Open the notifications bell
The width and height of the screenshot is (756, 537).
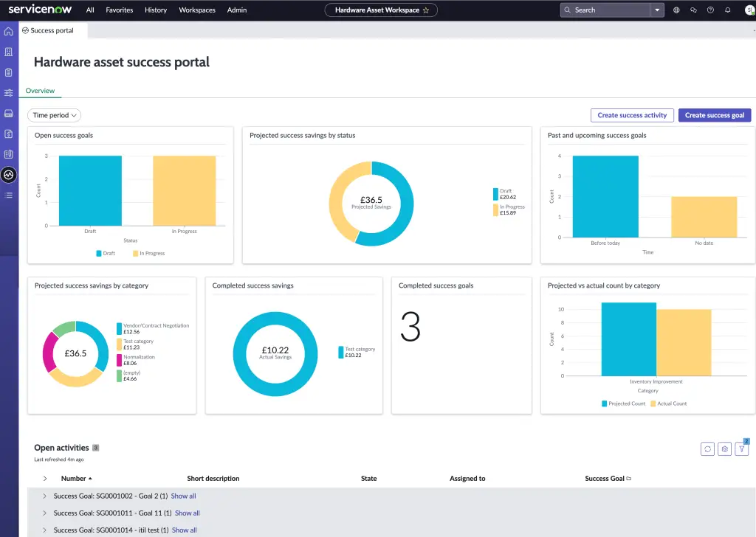[728, 10]
